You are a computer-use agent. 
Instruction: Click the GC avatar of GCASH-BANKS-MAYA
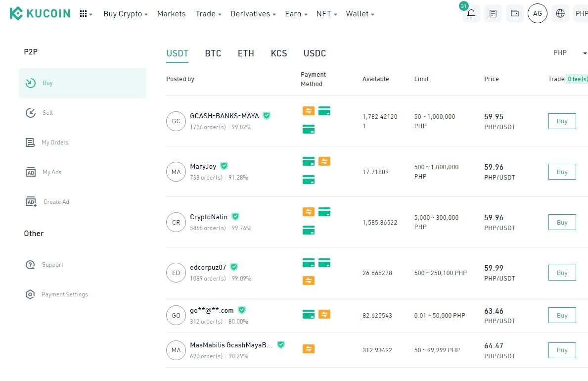[x=176, y=121]
